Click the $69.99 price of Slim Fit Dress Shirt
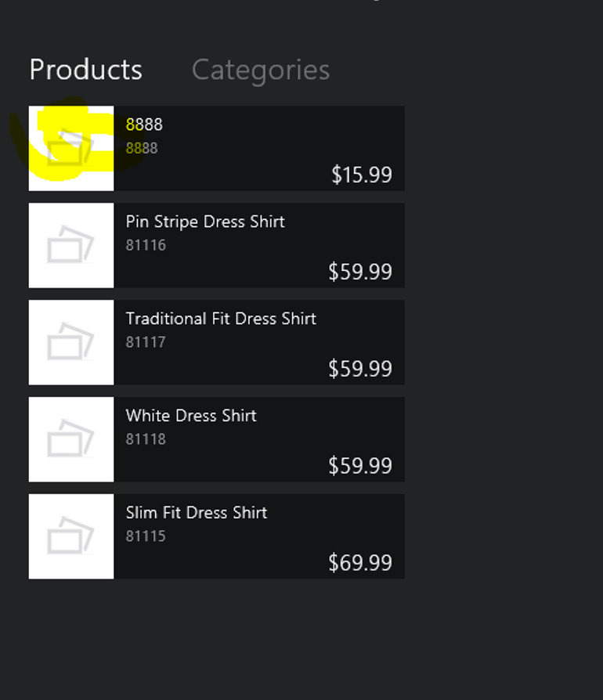 360,563
